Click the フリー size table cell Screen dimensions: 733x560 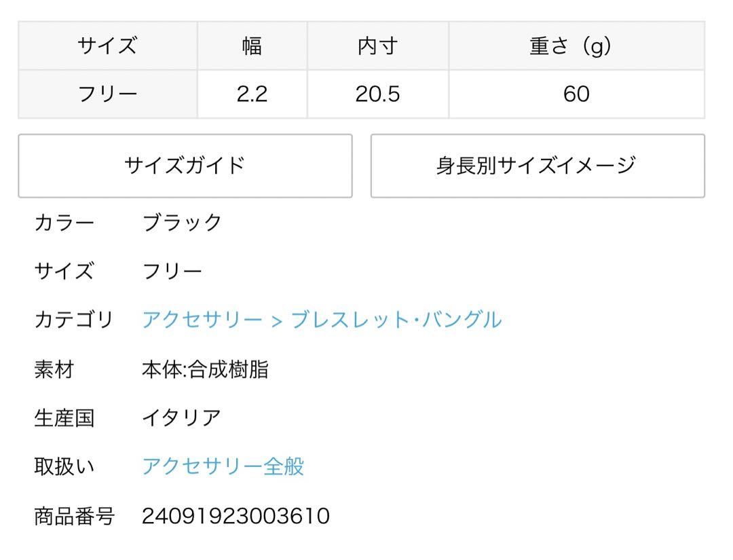point(108,94)
